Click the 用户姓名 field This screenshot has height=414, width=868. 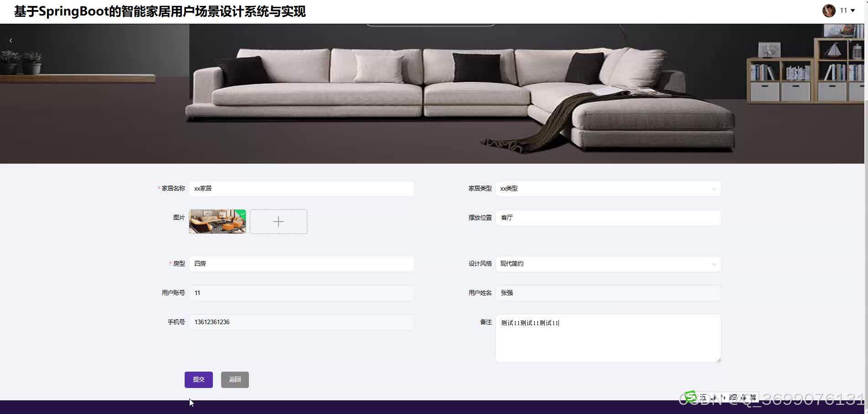click(x=608, y=293)
